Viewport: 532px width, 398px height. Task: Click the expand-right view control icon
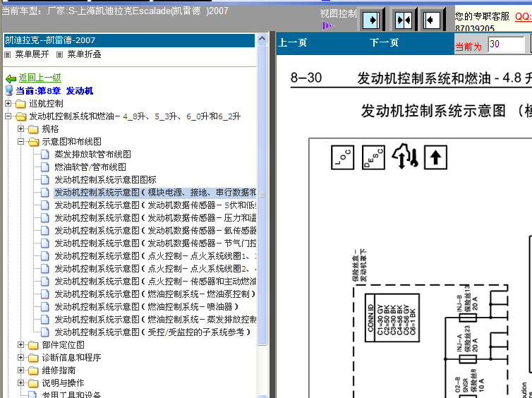coord(371,20)
